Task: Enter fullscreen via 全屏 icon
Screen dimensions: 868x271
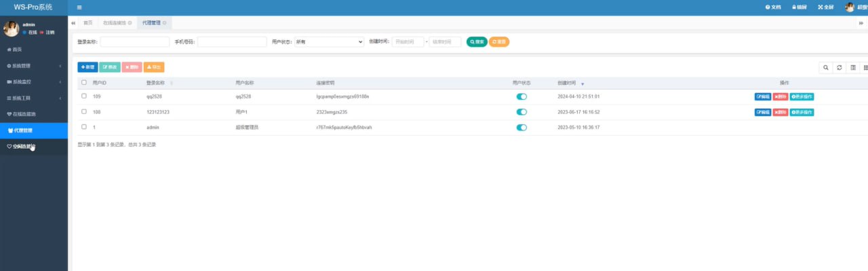Action: coord(825,7)
